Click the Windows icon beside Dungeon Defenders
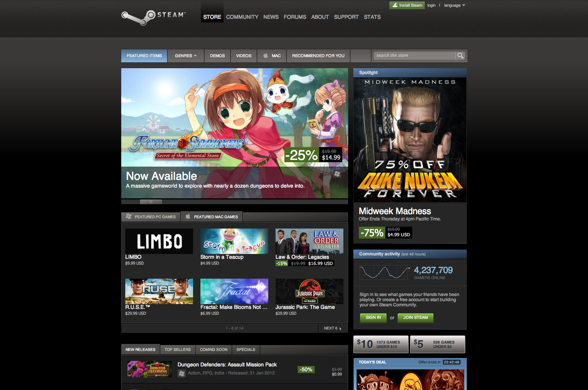588x390 pixels. [x=181, y=373]
